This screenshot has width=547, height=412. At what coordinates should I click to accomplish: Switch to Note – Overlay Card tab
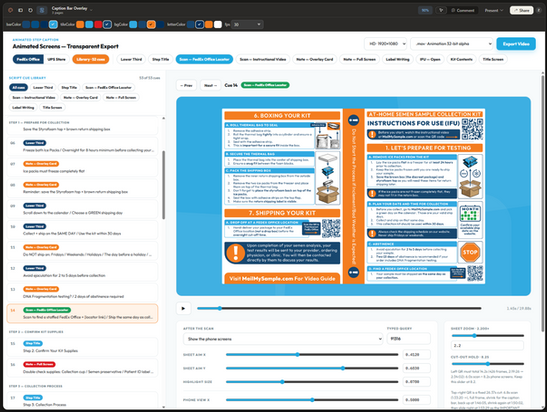click(x=315, y=59)
